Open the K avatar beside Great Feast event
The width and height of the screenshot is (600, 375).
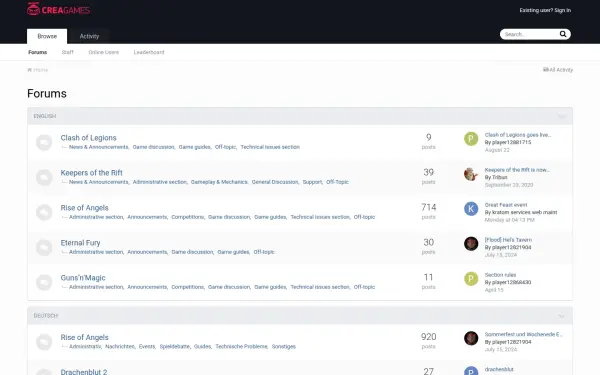point(471,209)
